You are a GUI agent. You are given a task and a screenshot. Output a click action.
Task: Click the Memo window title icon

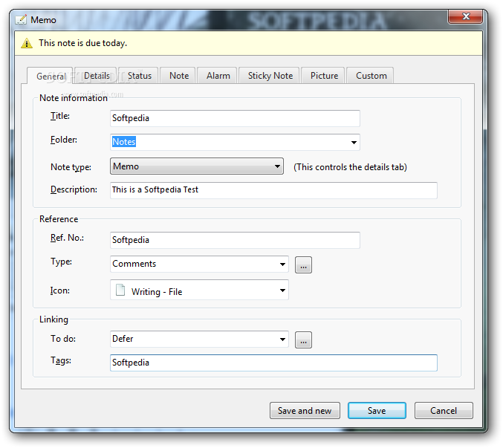[21, 19]
